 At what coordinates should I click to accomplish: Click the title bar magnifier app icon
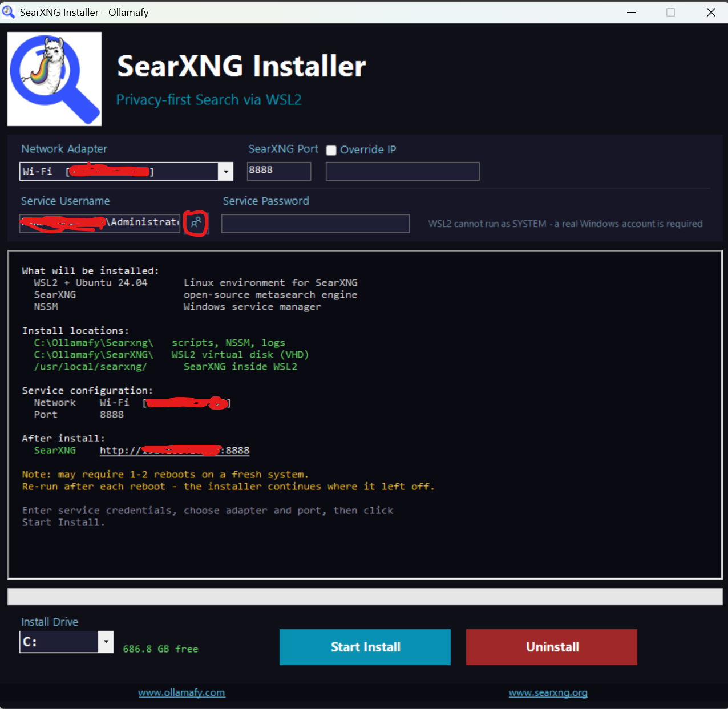[x=9, y=12]
